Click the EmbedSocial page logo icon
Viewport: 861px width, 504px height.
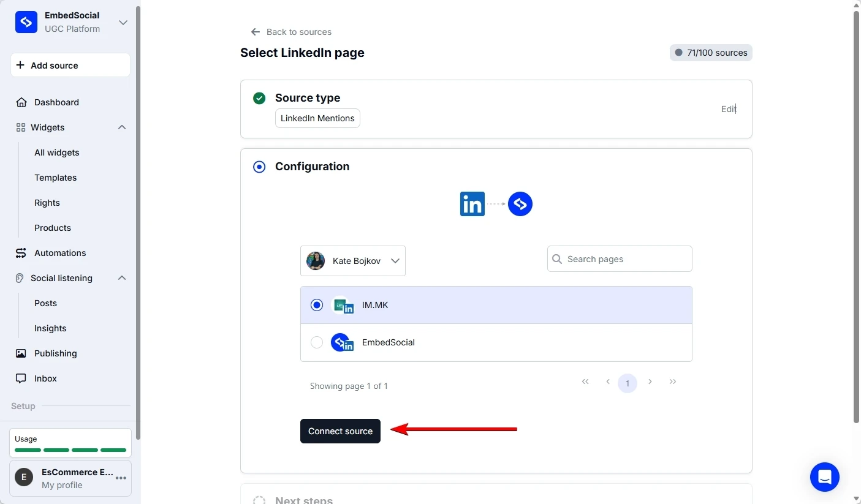(342, 342)
